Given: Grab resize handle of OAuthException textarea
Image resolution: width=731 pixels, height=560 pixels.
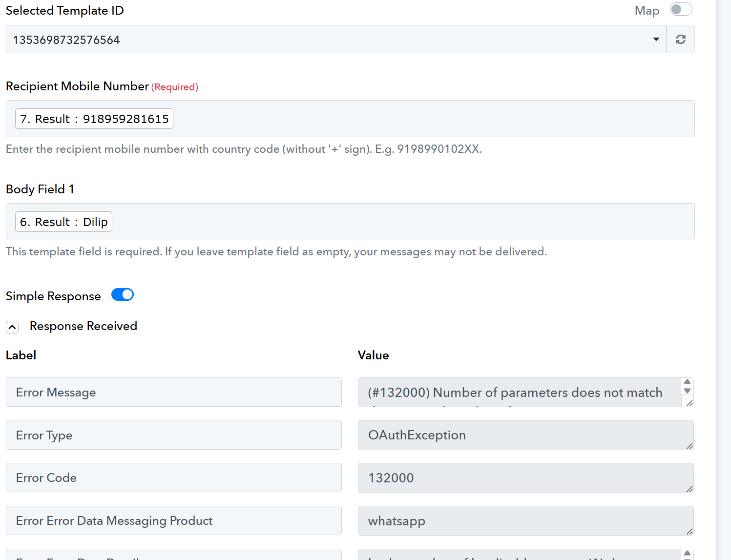Looking at the screenshot, I should click(689, 446).
